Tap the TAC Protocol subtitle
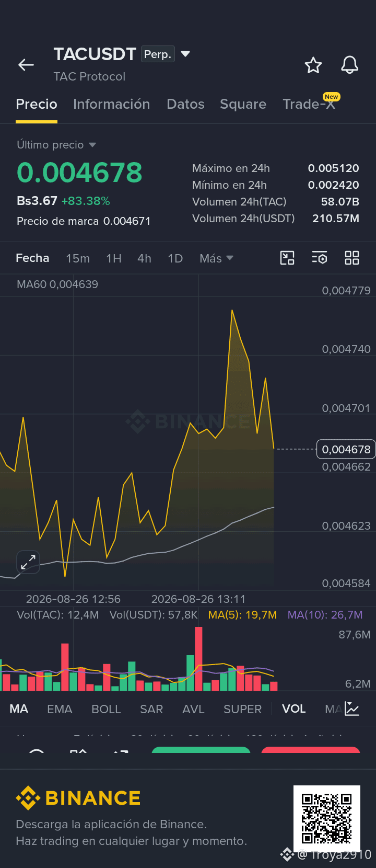 tap(89, 76)
